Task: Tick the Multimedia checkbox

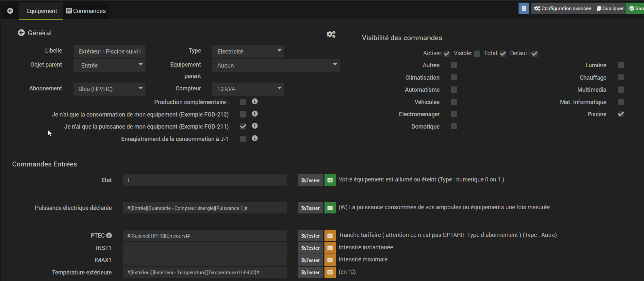Action: click(621, 90)
